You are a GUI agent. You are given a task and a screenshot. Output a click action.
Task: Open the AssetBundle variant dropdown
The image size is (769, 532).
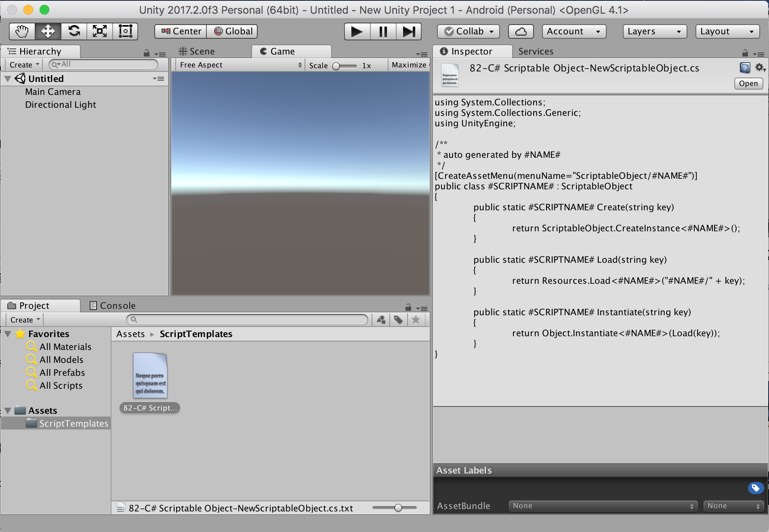tap(734, 506)
